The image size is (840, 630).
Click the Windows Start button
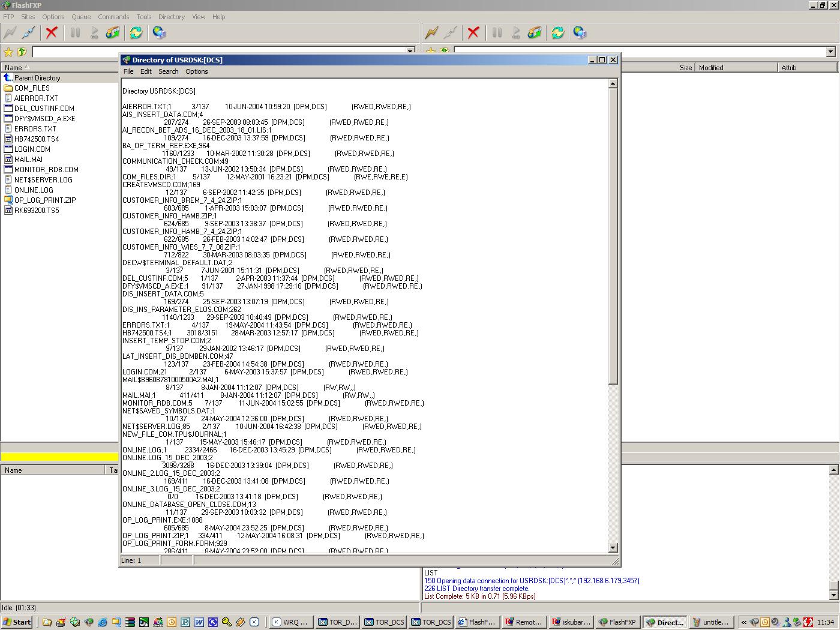coord(17,622)
